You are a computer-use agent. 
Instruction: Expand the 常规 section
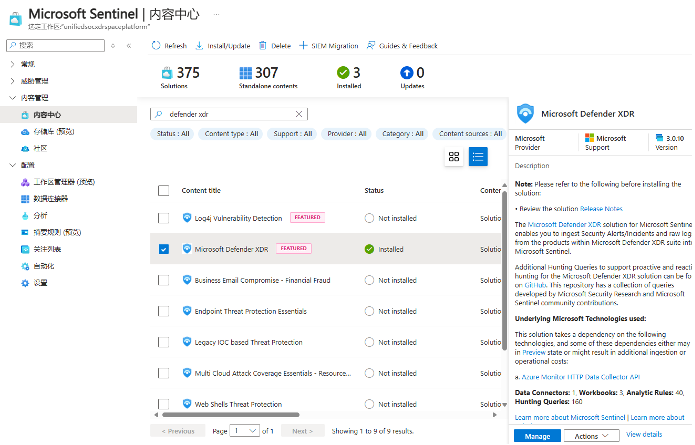12,64
